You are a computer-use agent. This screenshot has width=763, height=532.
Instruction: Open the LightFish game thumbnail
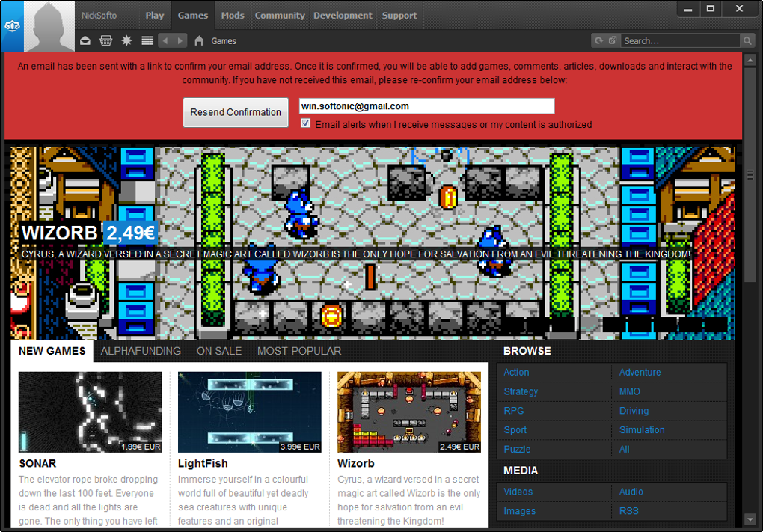pyautogui.click(x=250, y=412)
